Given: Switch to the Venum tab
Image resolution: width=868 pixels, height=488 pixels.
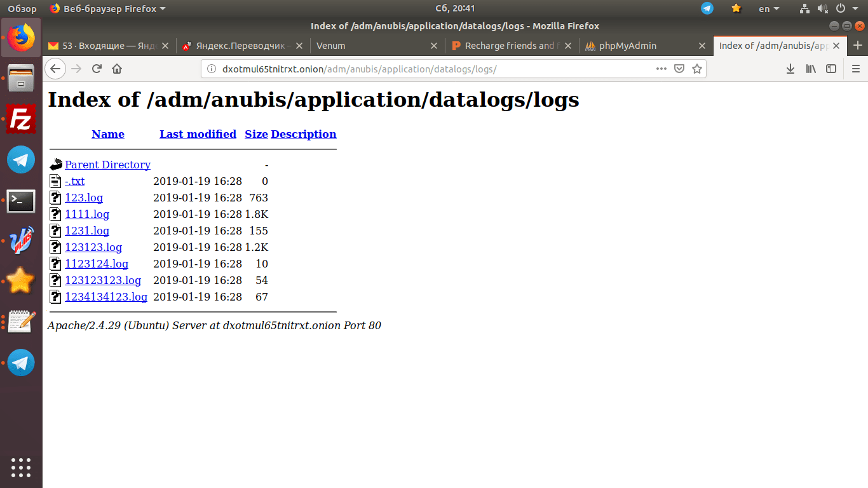Looking at the screenshot, I should [x=376, y=46].
